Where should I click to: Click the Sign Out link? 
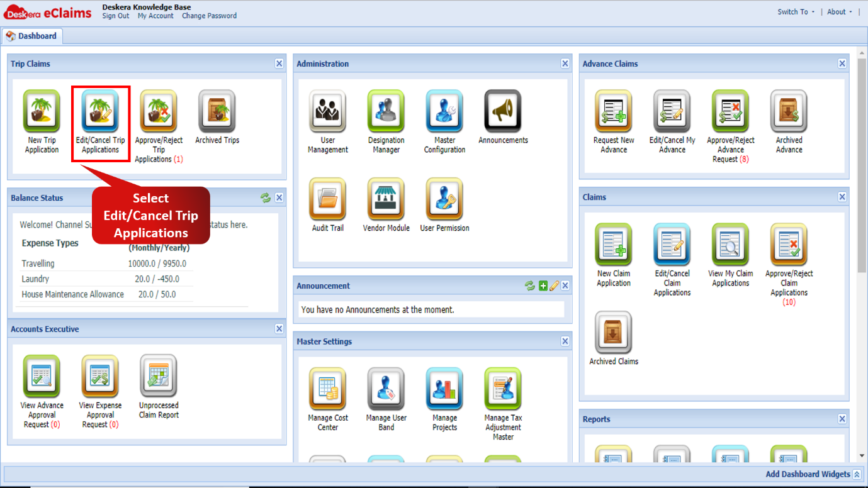[x=116, y=16]
